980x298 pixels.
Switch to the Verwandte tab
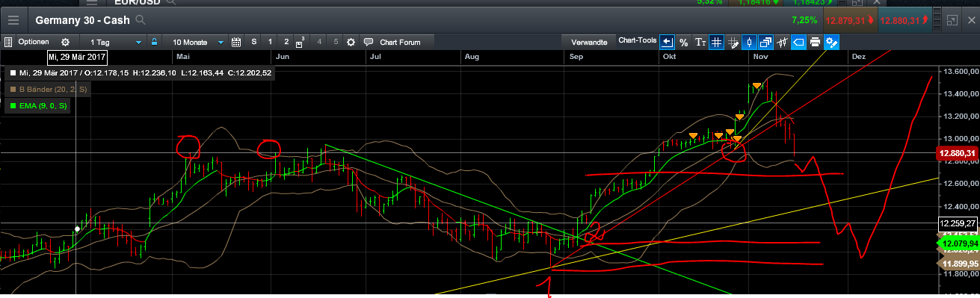tap(589, 42)
